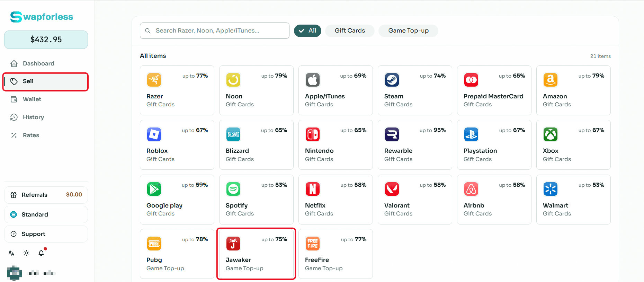Click the Walmart card title text
The height and width of the screenshot is (282, 644).
tap(555, 205)
